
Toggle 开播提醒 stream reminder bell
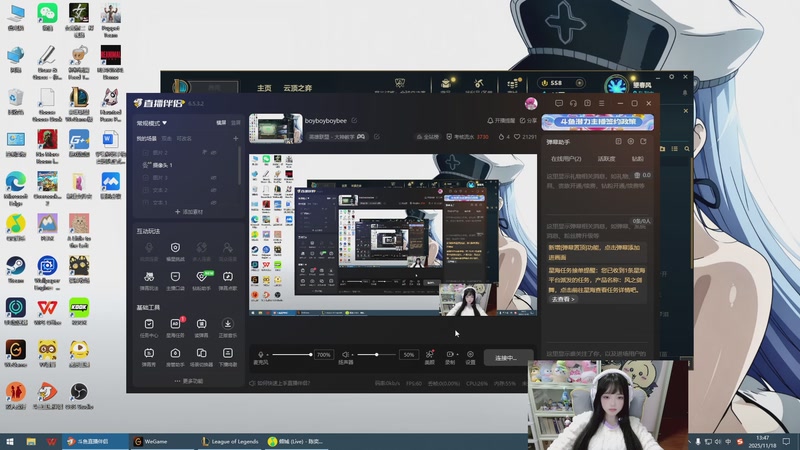pyautogui.click(x=501, y=121)
